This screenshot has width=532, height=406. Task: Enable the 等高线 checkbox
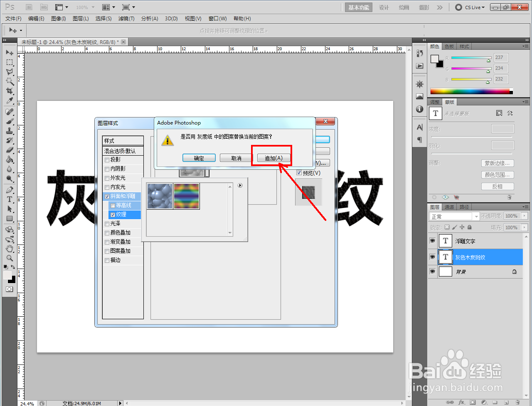coord(113,205)
